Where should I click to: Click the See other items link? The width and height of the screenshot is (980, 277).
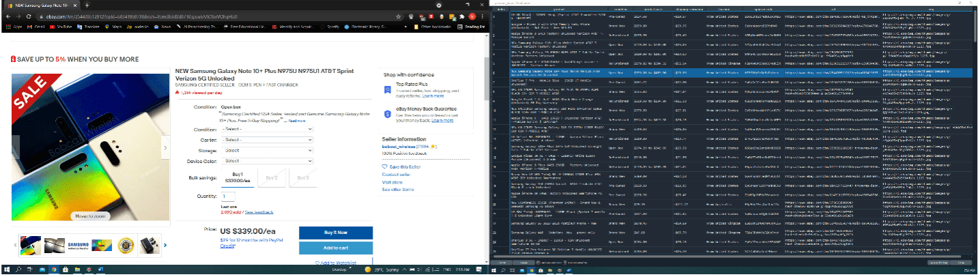(x=397, y=189)
